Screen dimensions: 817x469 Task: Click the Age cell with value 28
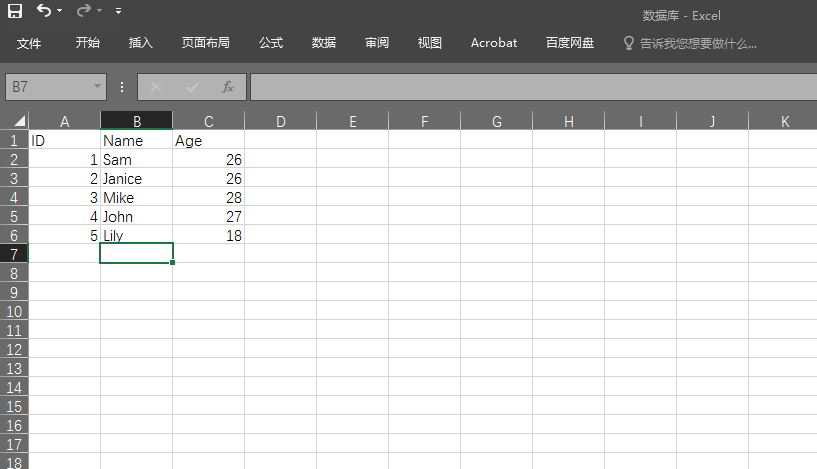(x=208, y=198)
